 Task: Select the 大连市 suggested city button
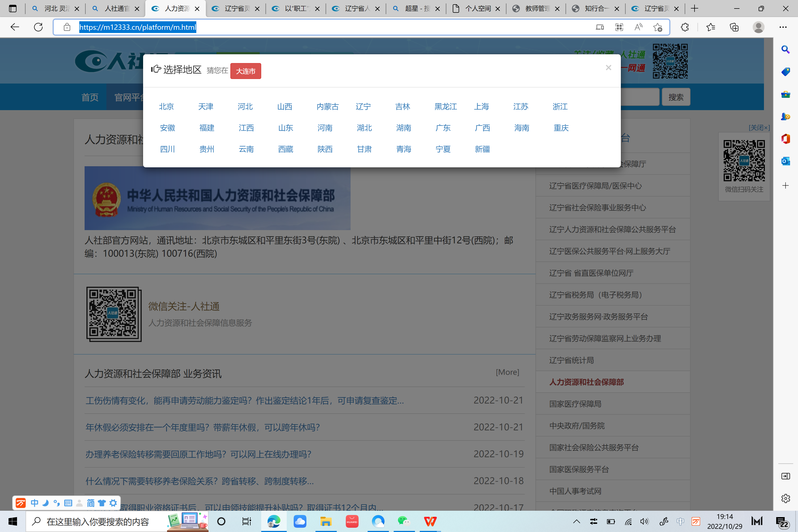coord(246,71)
